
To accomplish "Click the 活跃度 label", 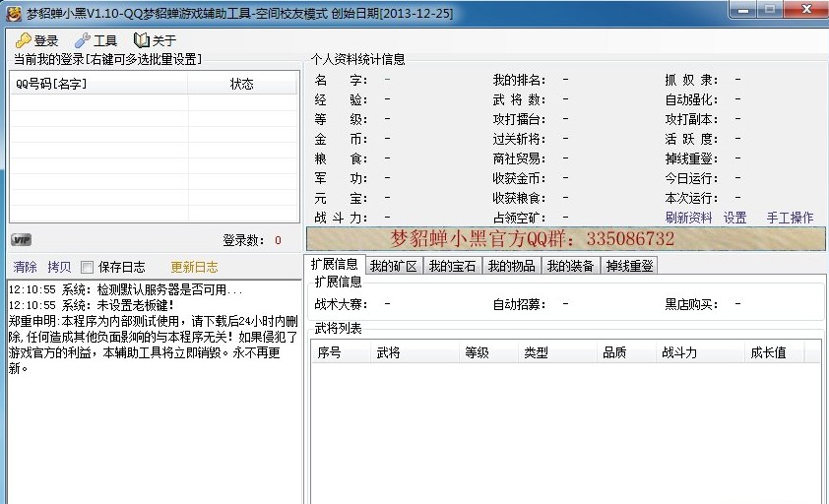I will [x=691, y=139].
